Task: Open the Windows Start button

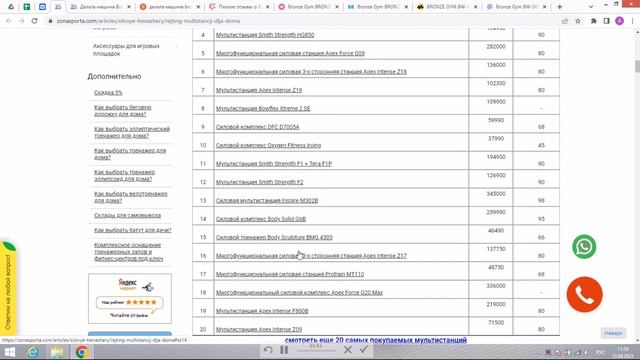Action: click(9, 352)
